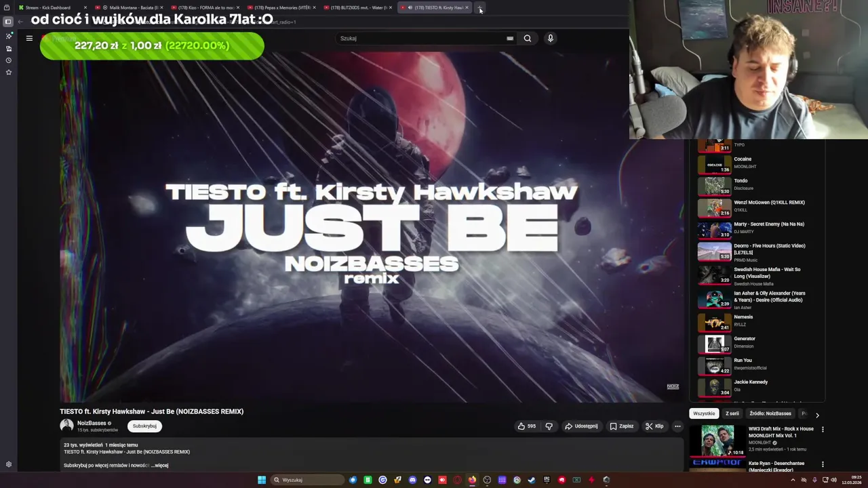Select the TIESTO ft. Kirsty Hawkshaw tab
Screen dimensions: 868x488
pyautogui.click(x=434, y=7)
